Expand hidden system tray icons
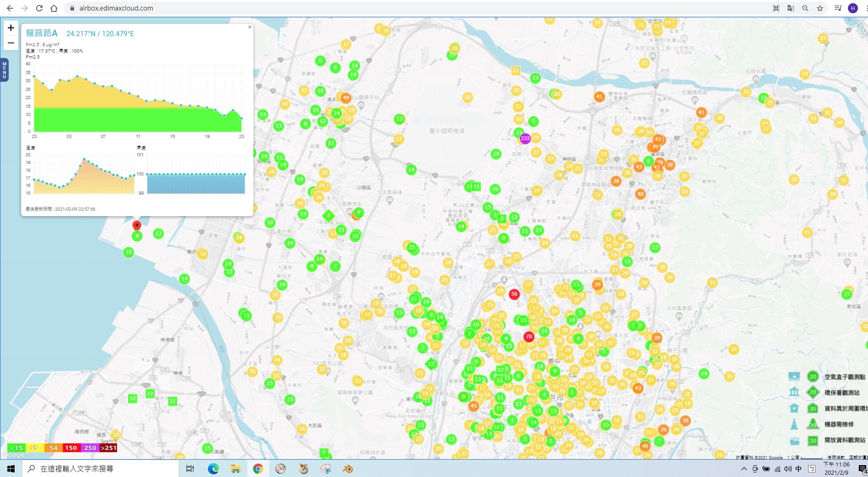The width and height of the screenshot is (868, 477). pyautogui.click(x=744, y=469)
